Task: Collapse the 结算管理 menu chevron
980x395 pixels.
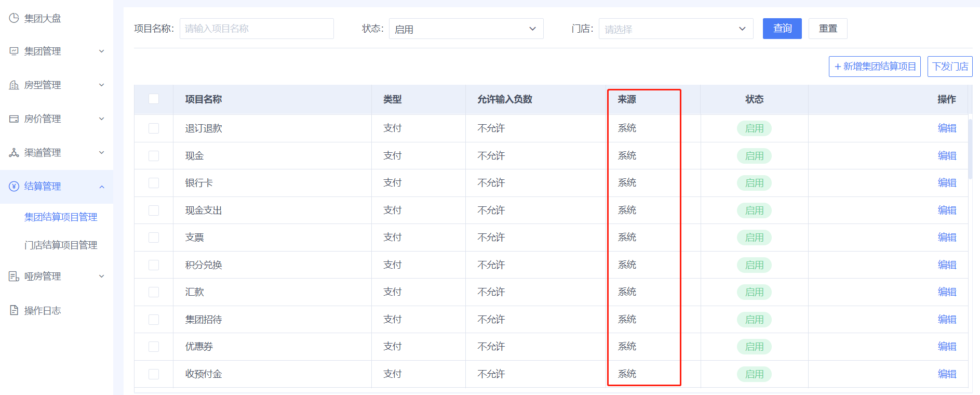Action: (102, 187)
